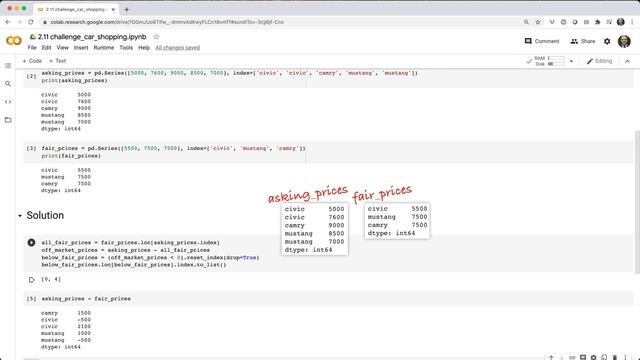Open the File menu
Image resolution: width=640 pixels, height=360 pixels.
[32, 48]
